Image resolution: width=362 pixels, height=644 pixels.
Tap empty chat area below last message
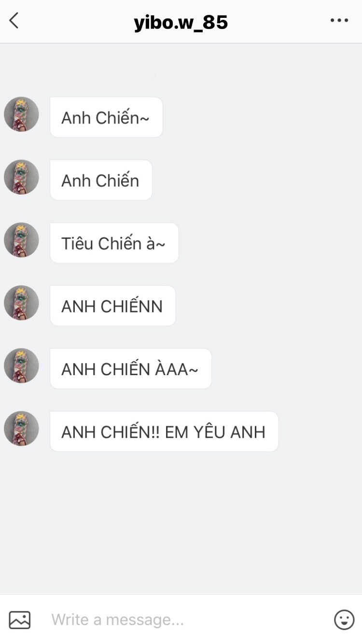coord(181,521)
